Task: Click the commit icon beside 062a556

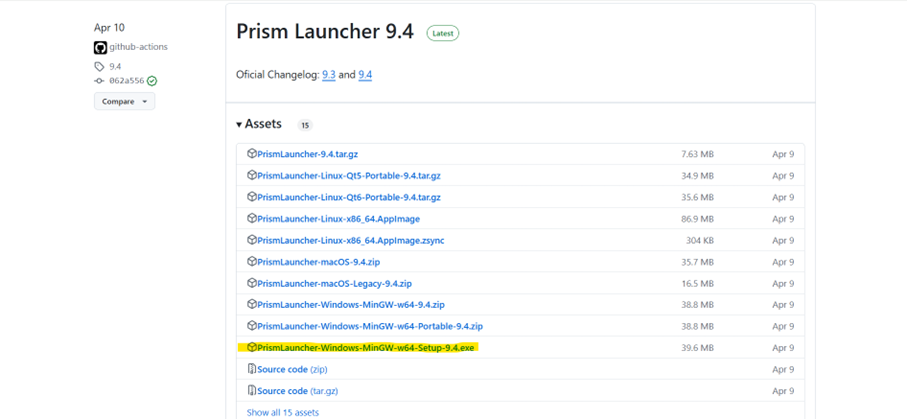Action: coord(99,81)
